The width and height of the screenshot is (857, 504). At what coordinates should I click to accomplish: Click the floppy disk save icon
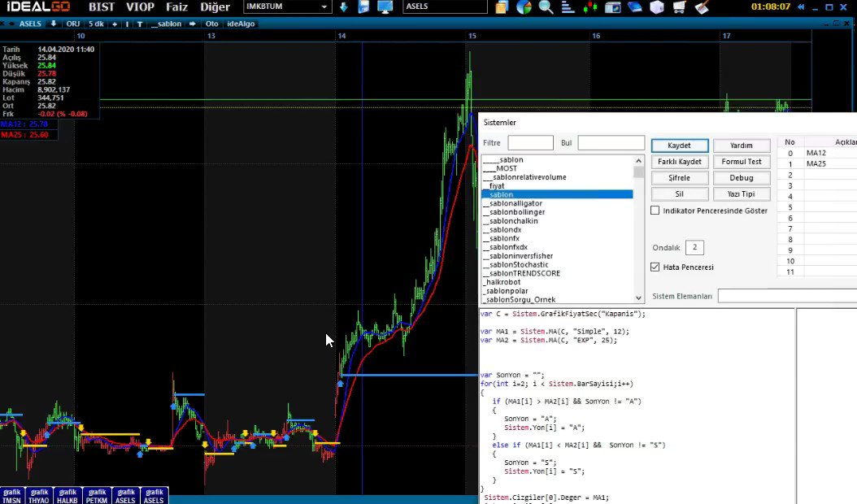click(x=363, y=7)
